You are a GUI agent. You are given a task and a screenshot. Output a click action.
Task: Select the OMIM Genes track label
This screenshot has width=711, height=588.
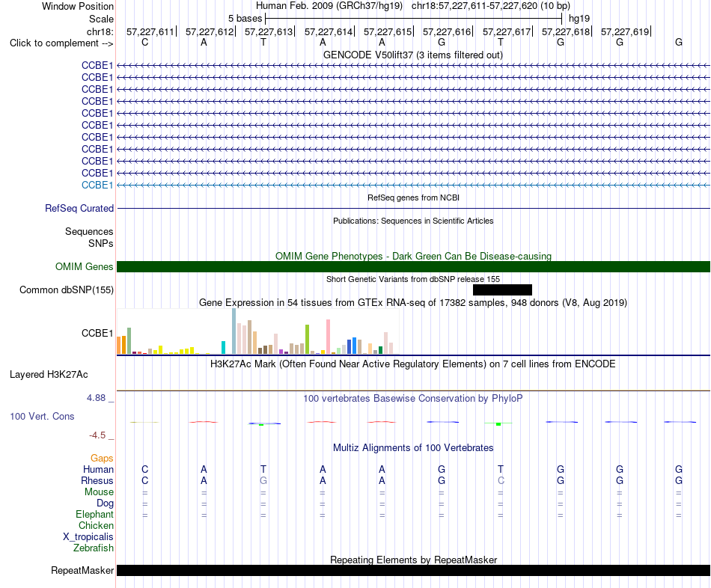[x=85, y=266]
